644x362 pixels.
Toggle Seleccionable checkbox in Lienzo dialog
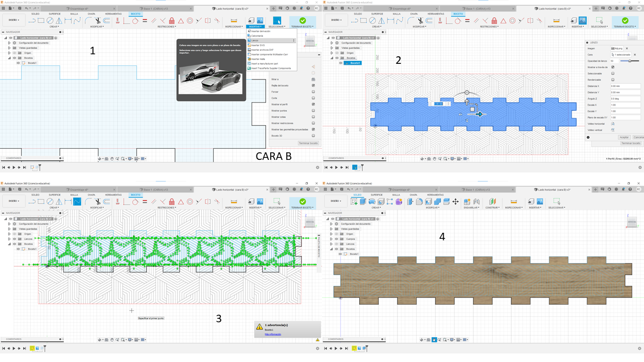pos(613,73)
